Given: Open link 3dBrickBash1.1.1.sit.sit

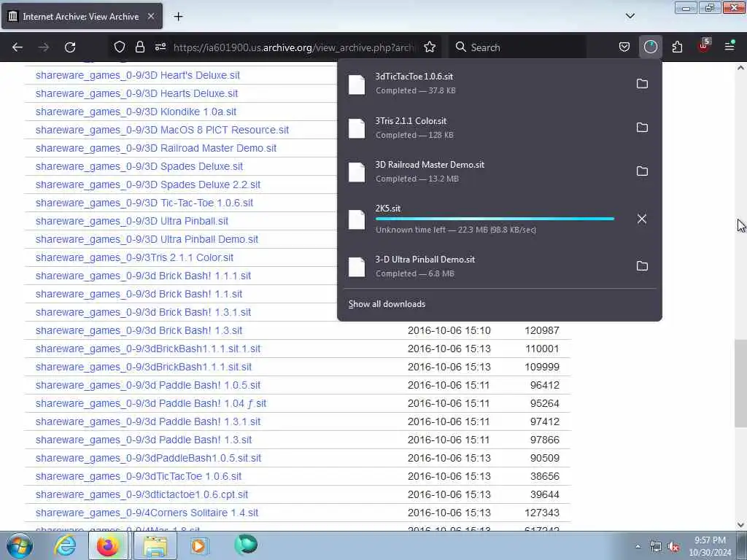Looking at the screenshot, I should 144,367.
